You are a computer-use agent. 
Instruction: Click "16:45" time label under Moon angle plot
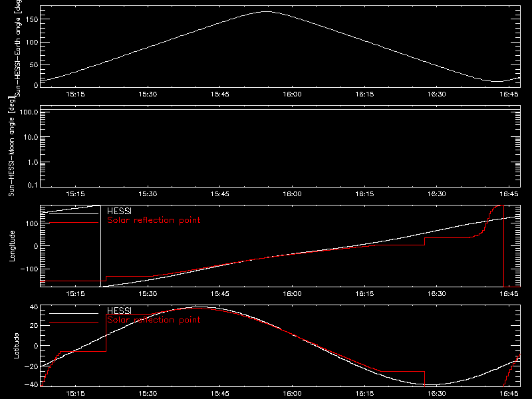[x=509, y=194]
